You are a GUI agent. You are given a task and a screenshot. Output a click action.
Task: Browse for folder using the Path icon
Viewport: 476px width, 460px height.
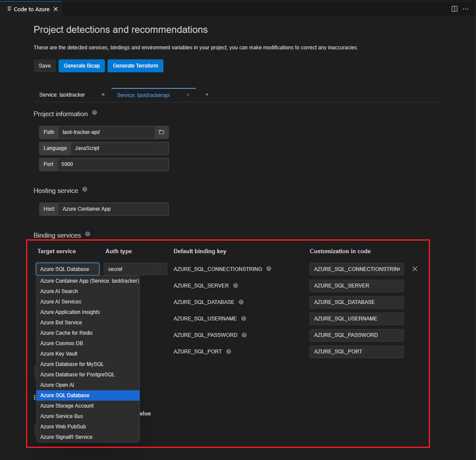[162, 133]
